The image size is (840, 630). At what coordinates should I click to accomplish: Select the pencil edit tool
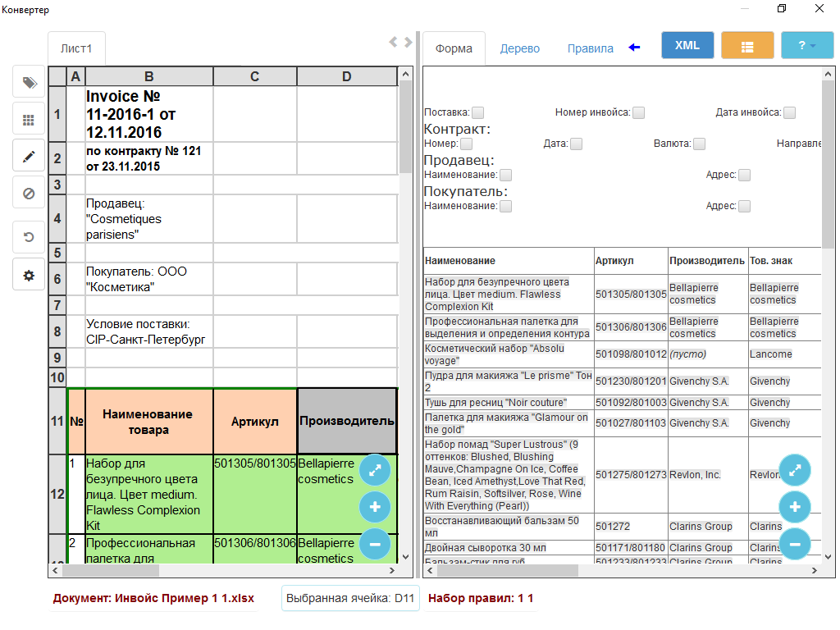coord(29,157)
